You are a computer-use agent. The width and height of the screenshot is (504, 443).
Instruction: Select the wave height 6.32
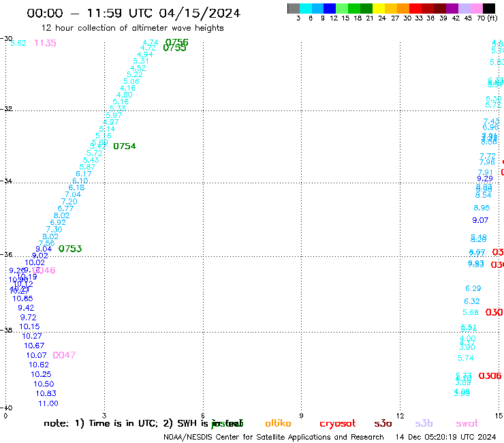[472, 301]
